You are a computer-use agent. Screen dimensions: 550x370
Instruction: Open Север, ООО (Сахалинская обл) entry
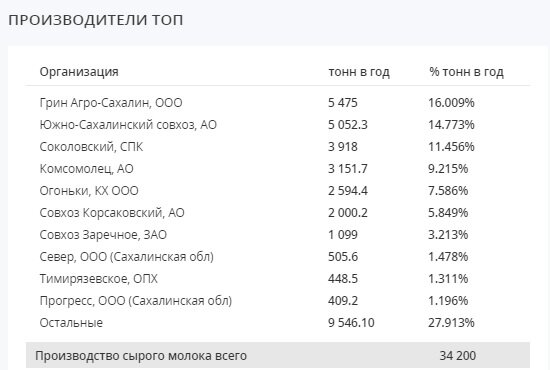pos(127,257)
